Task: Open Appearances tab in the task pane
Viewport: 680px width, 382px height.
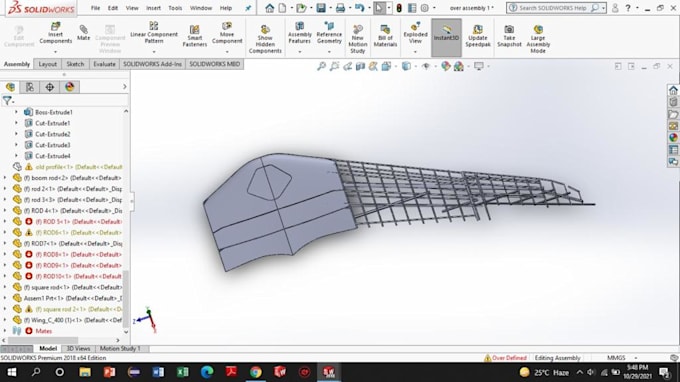Action: point(673,137)
